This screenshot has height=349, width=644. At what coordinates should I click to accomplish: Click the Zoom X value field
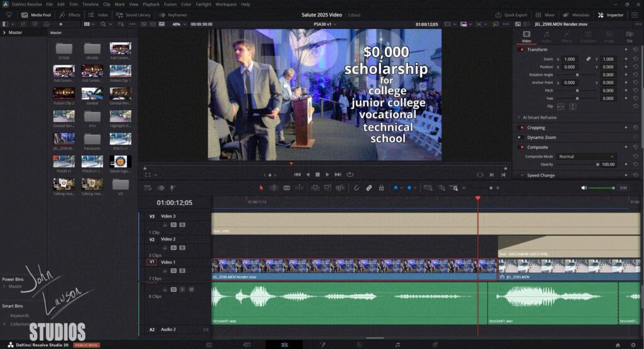coord(570,59)
